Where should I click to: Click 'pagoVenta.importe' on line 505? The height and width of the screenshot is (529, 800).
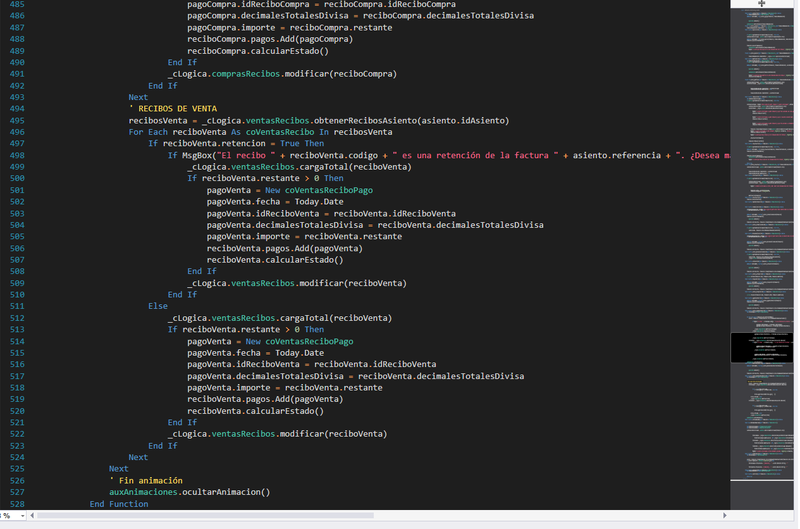(x=248, y=237)
